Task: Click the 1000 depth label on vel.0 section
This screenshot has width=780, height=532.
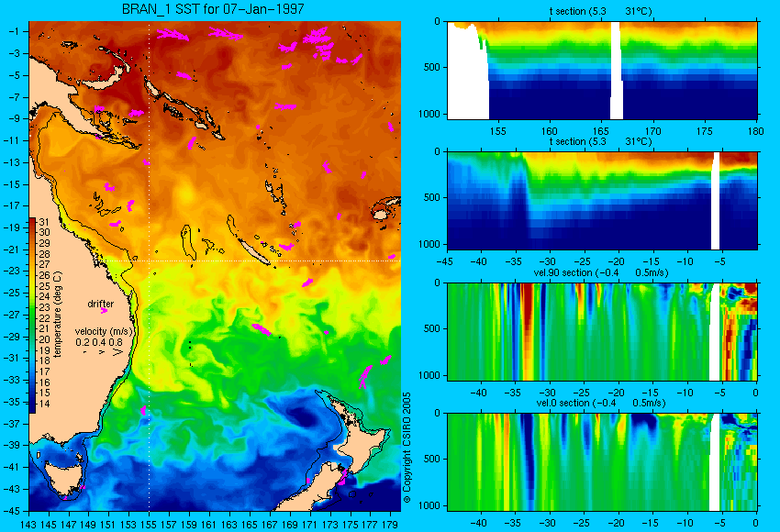Action: [x=429, y=505]
